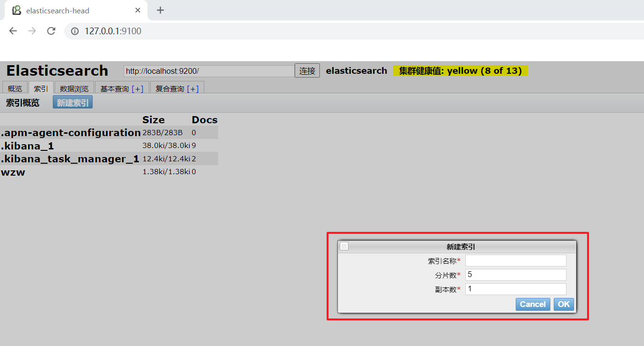This screenshot has width=644, height=346.
Task: Focus the 索引名称 input field
Action: (516, 260)
